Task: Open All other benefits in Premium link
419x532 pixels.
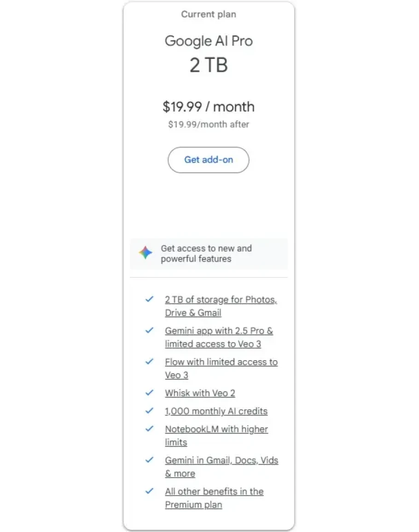Action: pos(214,491)
